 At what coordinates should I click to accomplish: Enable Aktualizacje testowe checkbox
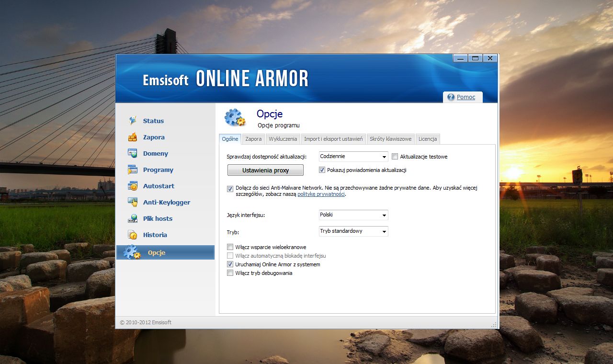coord(395,157)
